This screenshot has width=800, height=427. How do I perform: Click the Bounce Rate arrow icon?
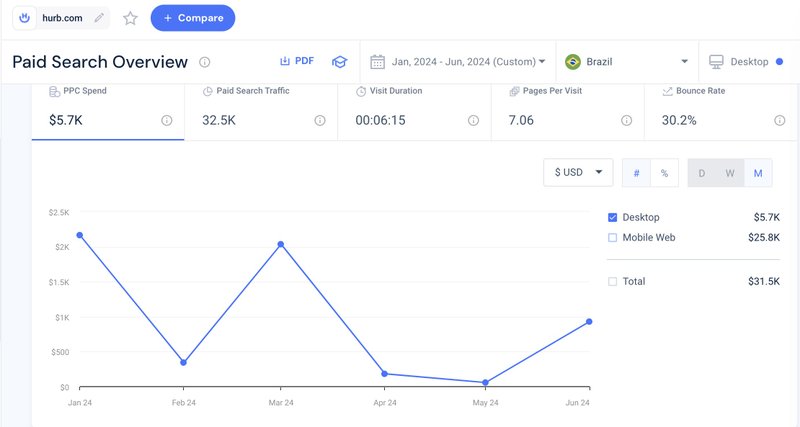click(667, 91)
